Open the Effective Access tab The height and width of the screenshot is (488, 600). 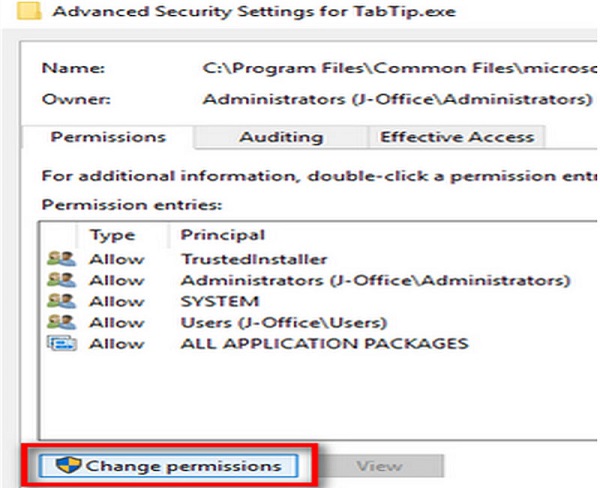tap(456, 137)
